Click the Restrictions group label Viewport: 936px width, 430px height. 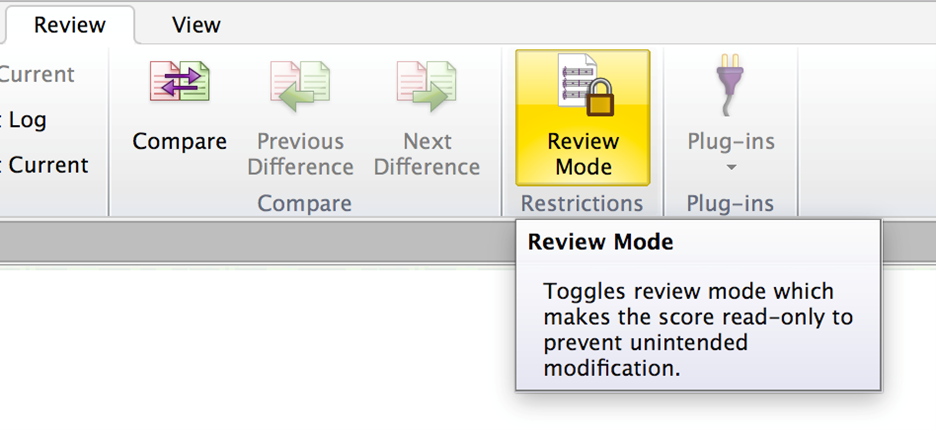[x=582, y=204]
